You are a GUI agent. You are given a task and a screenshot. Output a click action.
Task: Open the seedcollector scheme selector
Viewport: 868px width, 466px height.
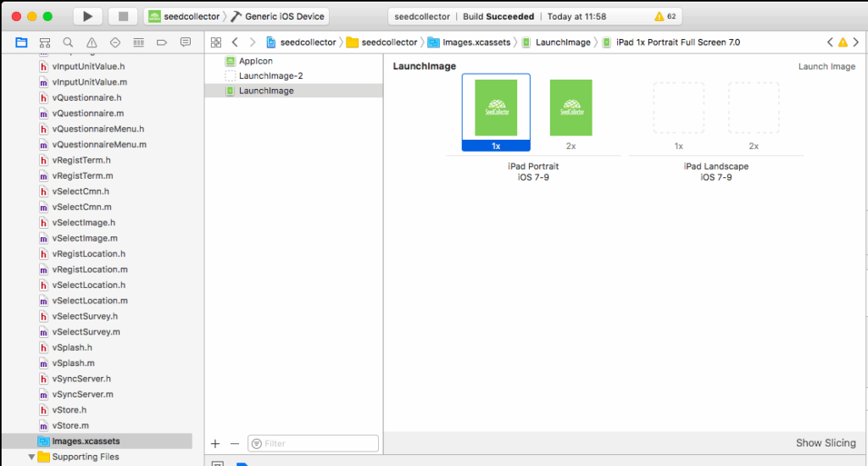(184, 16)
